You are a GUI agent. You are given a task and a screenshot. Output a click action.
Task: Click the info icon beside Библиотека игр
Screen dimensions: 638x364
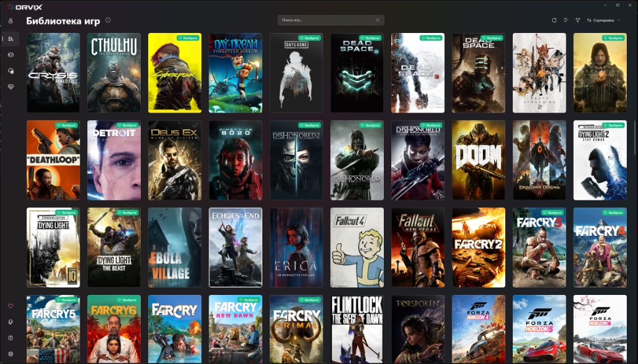click(x=108, y=20)
